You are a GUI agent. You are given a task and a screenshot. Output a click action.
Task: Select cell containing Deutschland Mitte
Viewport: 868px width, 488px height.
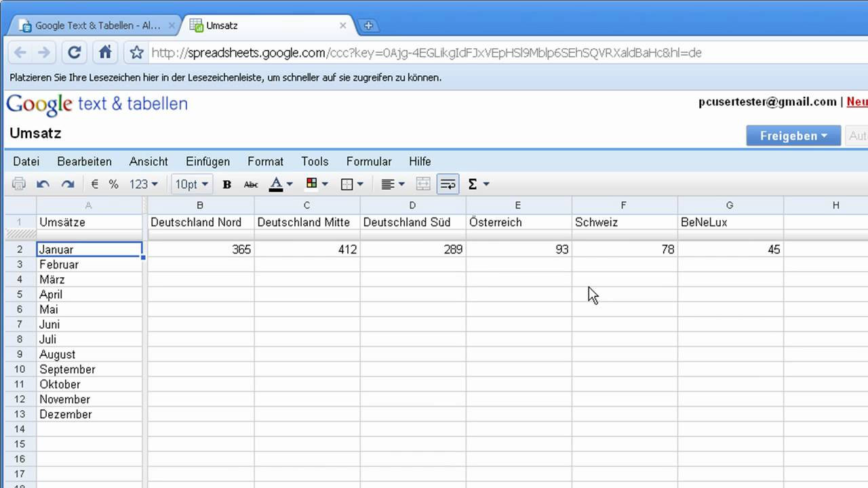point(307,222)
